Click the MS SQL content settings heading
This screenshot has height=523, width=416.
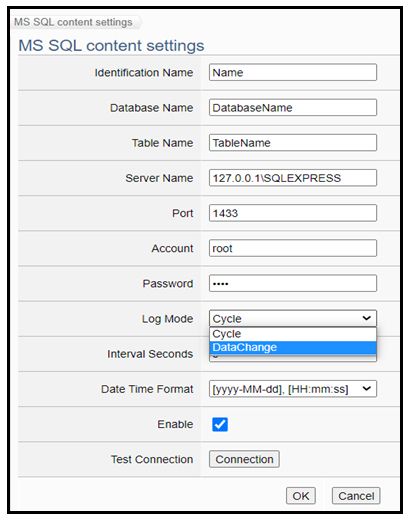coord(111,45)
